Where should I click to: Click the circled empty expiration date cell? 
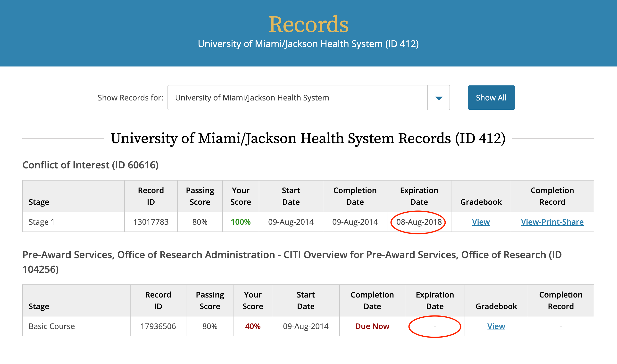(x=435, y=326)
